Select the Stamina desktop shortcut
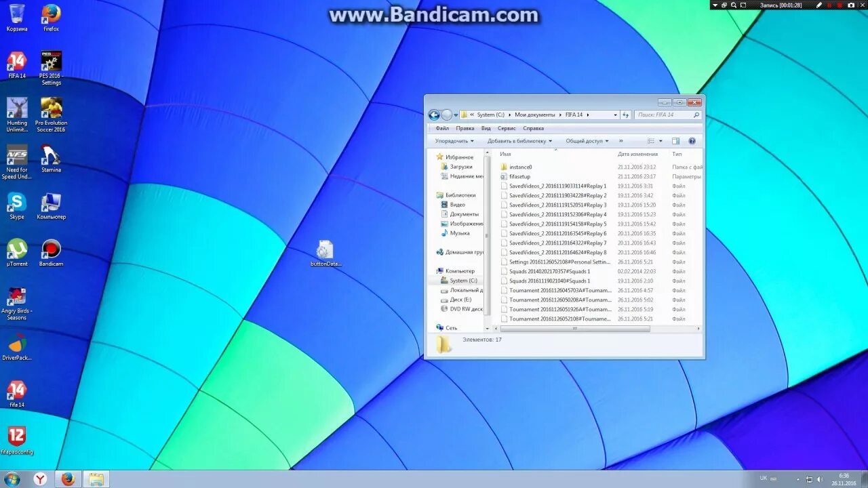 (51, 159)
